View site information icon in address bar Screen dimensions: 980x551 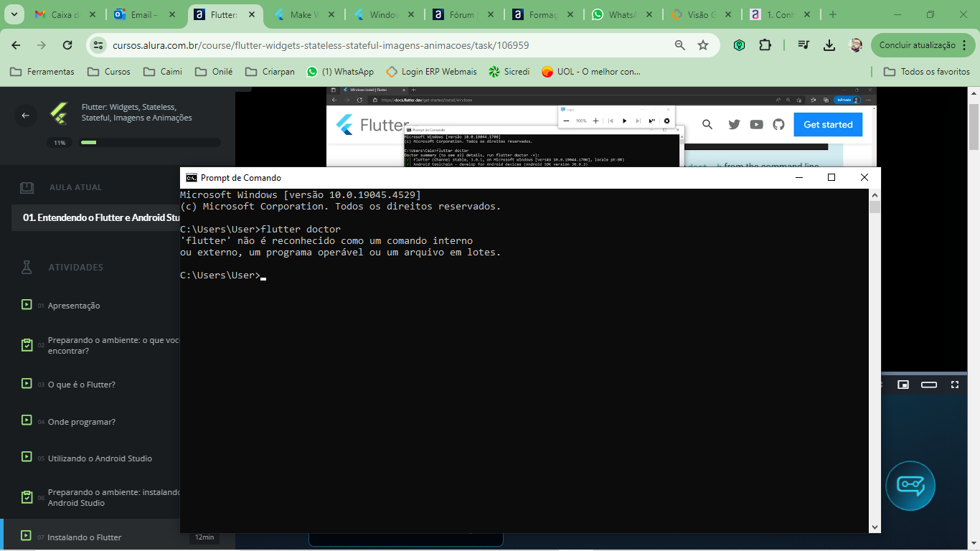click(x=99, y=45)
